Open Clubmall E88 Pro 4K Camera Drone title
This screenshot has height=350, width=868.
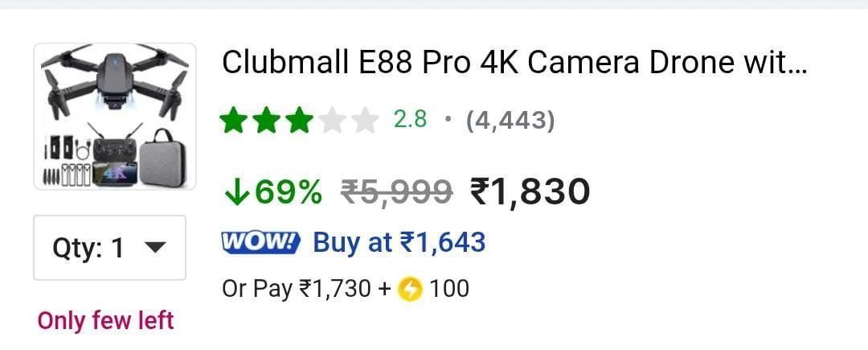[515, 63]
